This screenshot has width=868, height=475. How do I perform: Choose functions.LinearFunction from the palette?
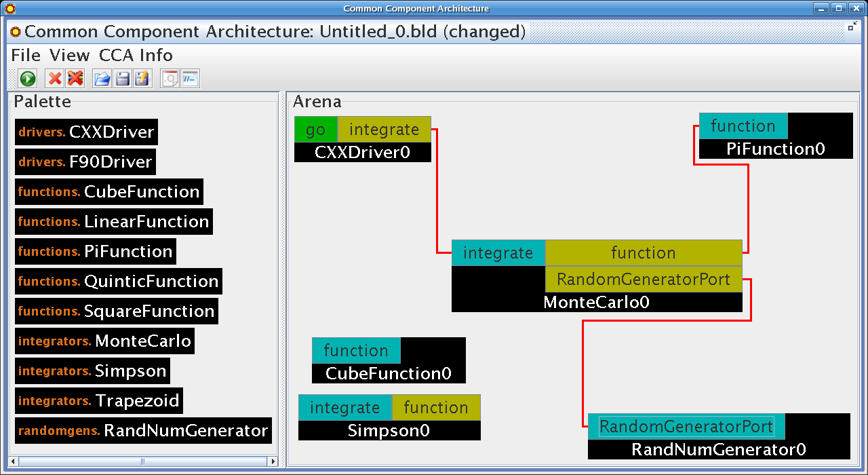(x=114, y=222)
